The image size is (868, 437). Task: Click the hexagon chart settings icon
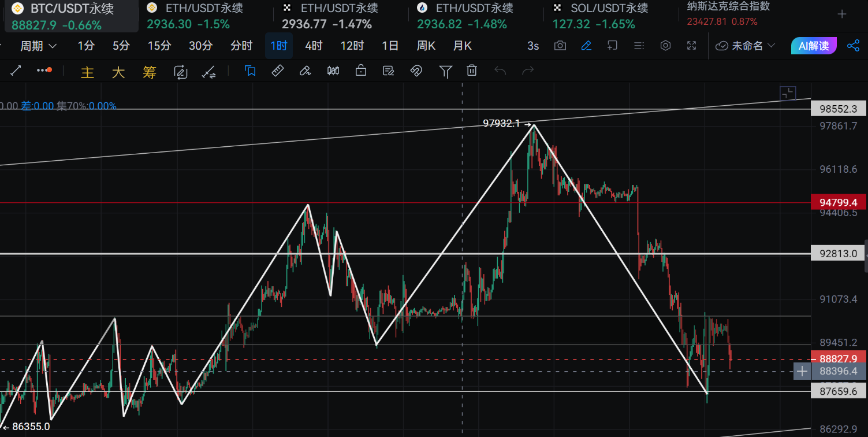tap(665, 46)
